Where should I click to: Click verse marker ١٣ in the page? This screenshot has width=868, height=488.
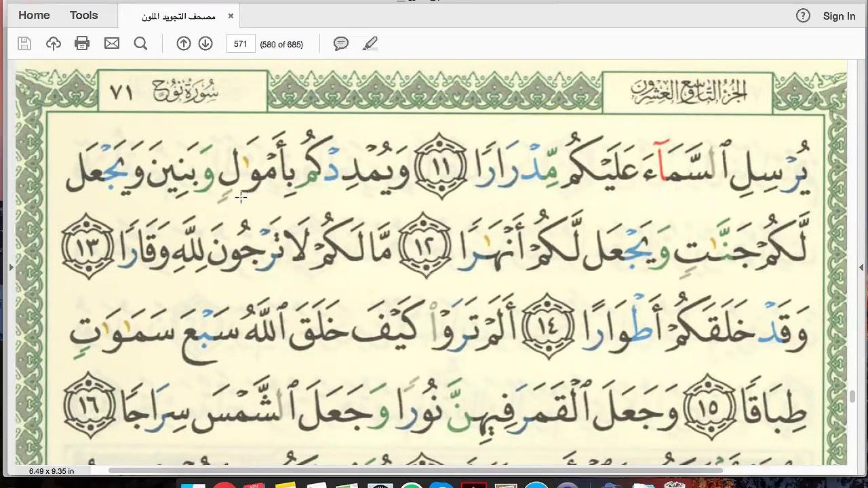[x=89, y=245]
